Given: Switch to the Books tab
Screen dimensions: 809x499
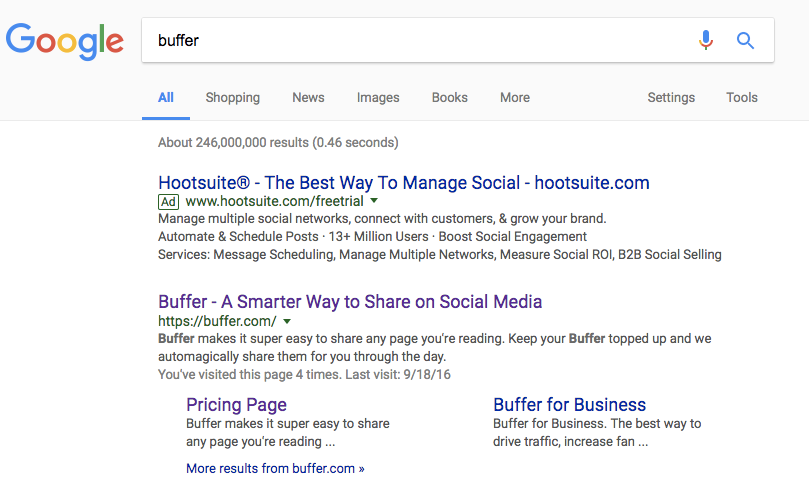Looking at the screenshot, I should 450,98.
